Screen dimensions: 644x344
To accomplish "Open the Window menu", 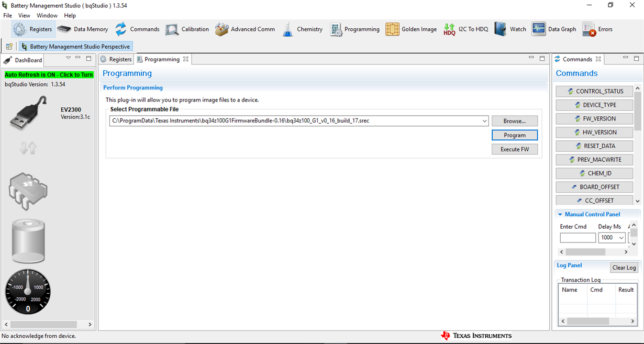I will point(47,15).
